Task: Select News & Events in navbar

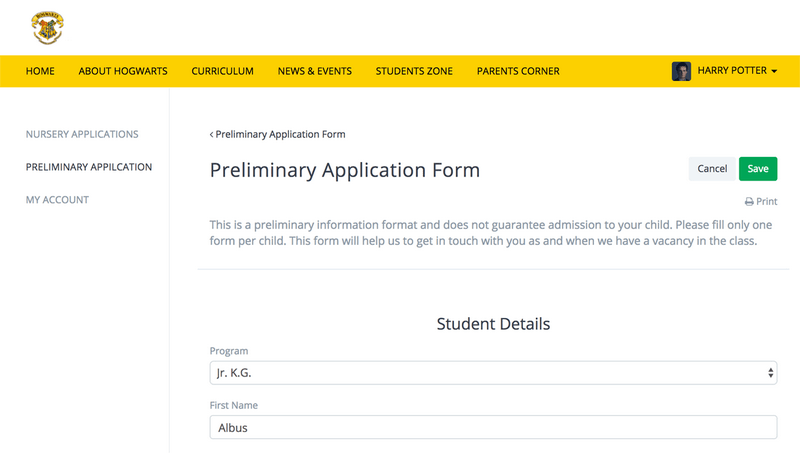Action: pos(314,71)
